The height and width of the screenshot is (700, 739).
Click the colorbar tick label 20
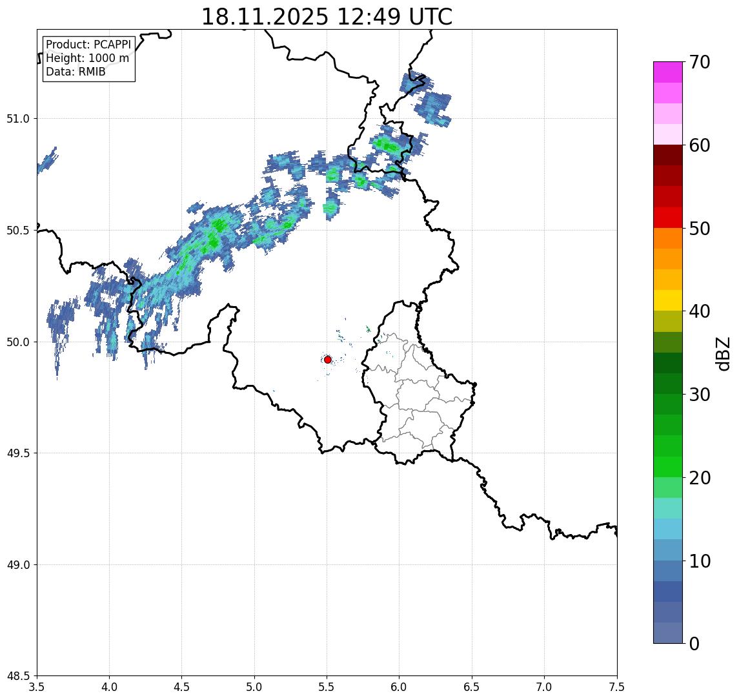coord(700,478)
